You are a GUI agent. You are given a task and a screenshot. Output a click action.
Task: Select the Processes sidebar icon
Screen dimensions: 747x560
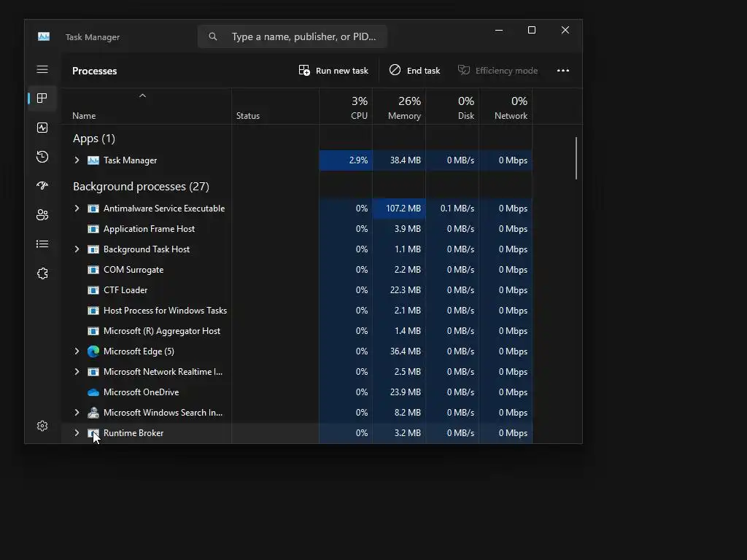click(x=42, y=98)
